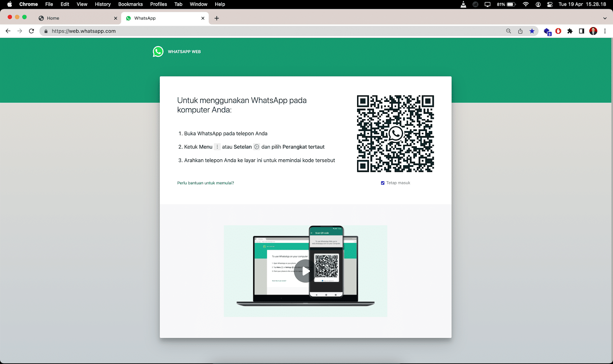Toggle the Tetap masuk checkbox
Screen dimensions: 613x364
[383, 183]
